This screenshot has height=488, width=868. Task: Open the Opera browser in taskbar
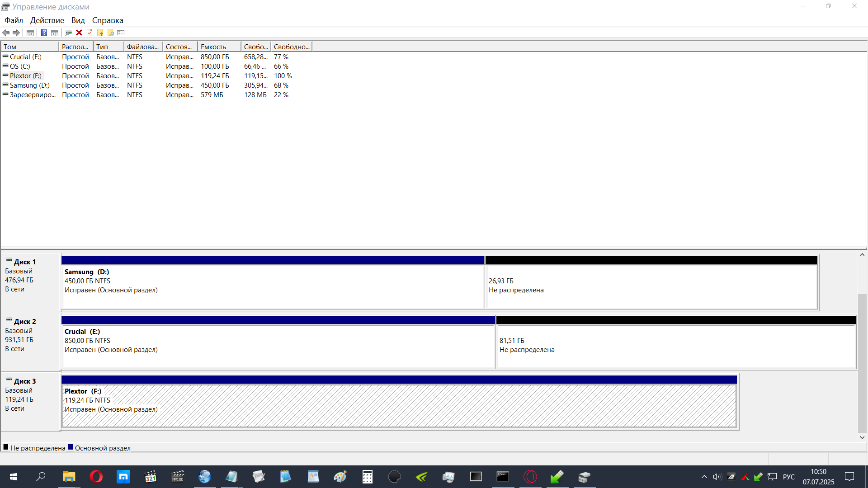(x=96, y=477)
